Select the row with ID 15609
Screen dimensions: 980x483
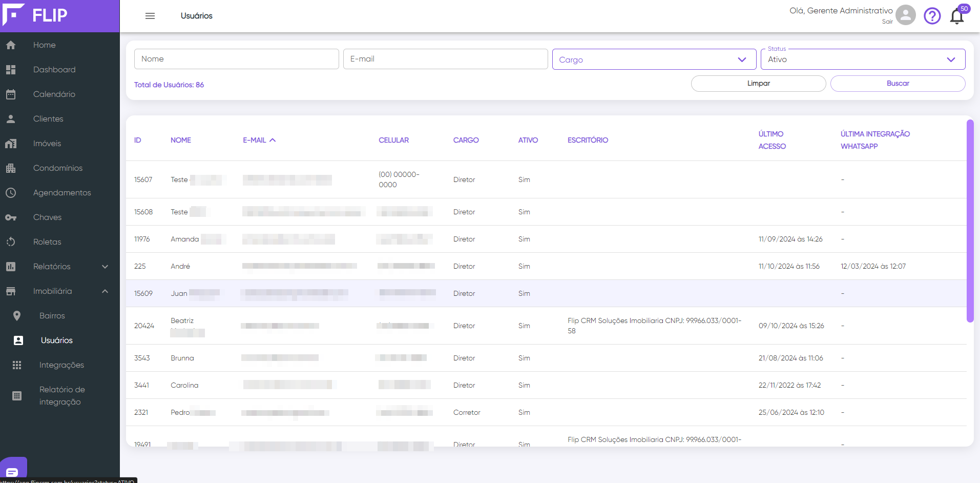click(x=546, y=293)
